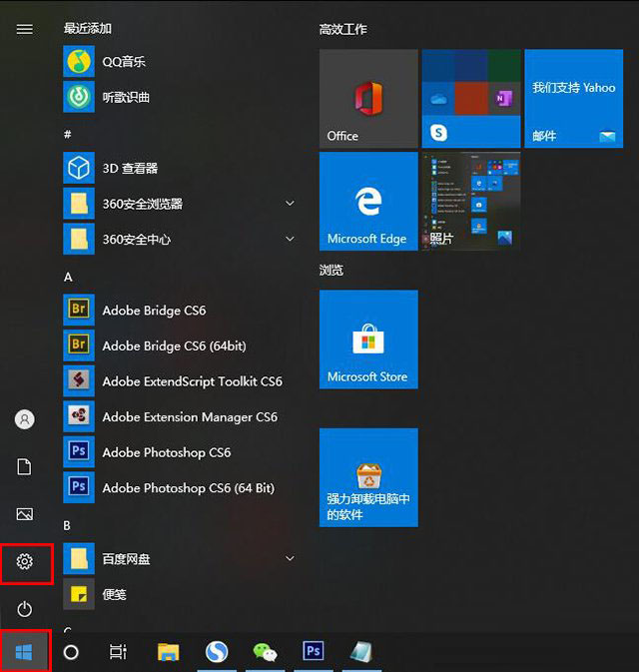Open Adobe Photoshop CS6 (64 Bit)
The image size is (639, 672).
tap(188, 488)
